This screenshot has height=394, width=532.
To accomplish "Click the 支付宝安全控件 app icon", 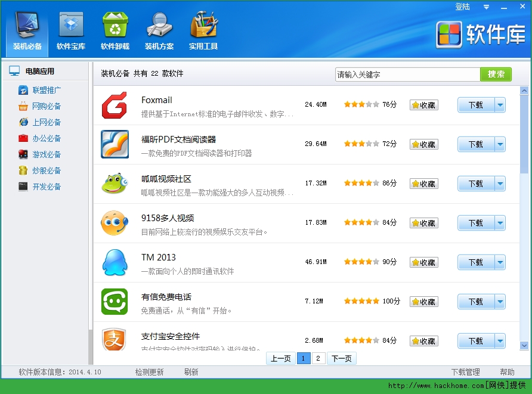I will 115,341.
